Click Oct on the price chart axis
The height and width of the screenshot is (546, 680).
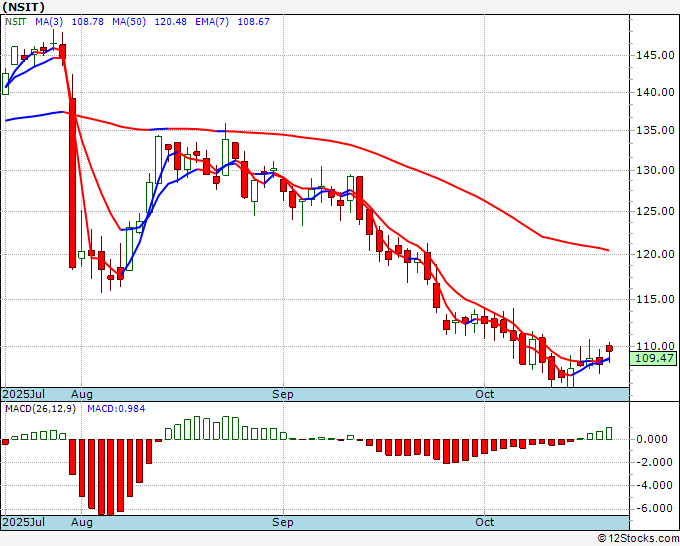(x=484, y=394)
